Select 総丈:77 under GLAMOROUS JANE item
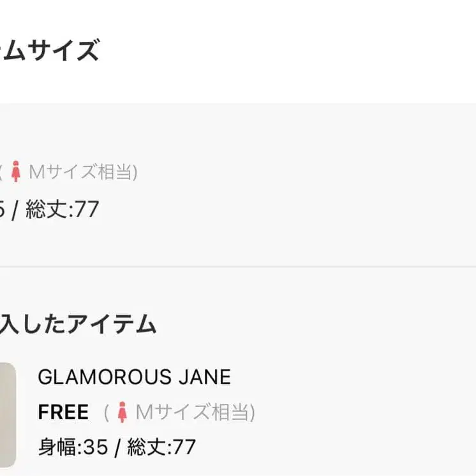 [161, 447]
